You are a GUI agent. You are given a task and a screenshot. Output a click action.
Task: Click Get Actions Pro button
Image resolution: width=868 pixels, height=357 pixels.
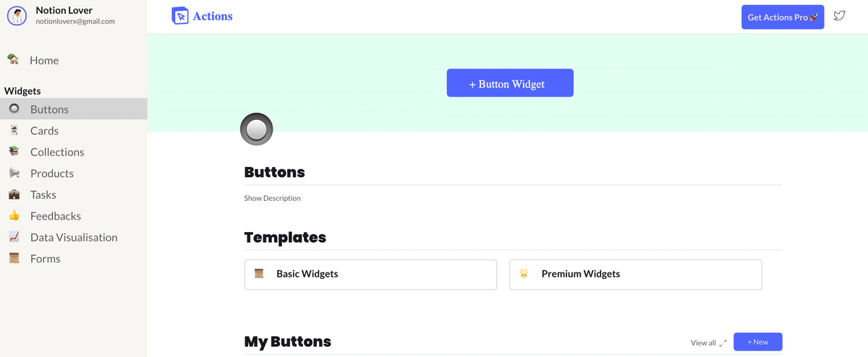coord(782,17)
